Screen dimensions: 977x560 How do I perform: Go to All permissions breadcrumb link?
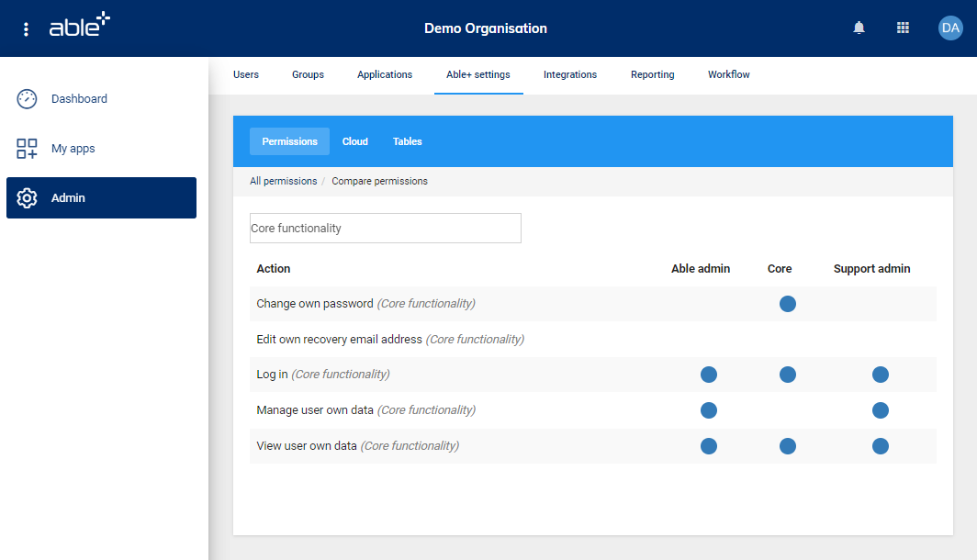(284, 182)
